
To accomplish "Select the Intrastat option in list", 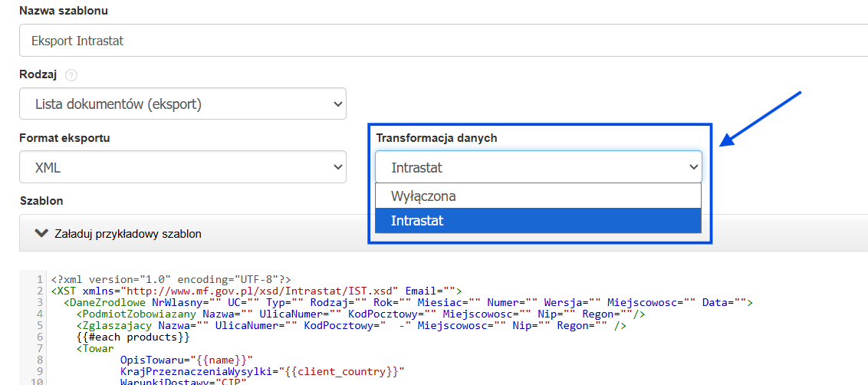I will point(538,220).
